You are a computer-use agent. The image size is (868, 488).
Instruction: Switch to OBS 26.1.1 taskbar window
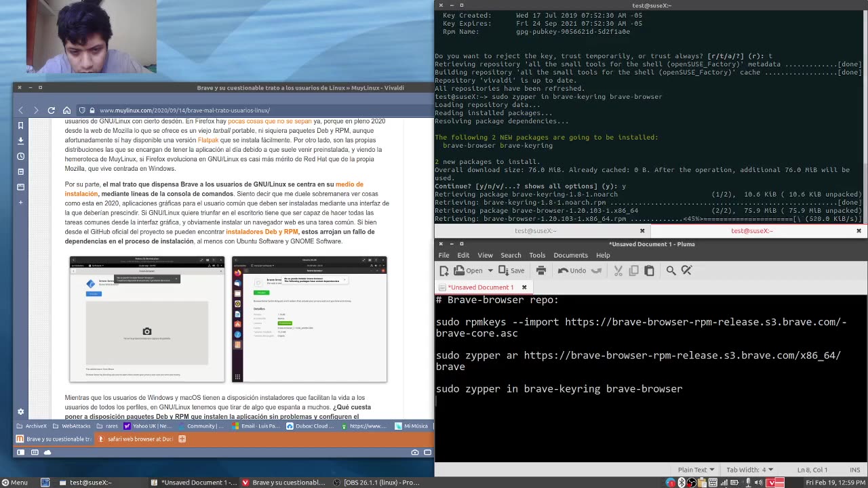(376, 483)
